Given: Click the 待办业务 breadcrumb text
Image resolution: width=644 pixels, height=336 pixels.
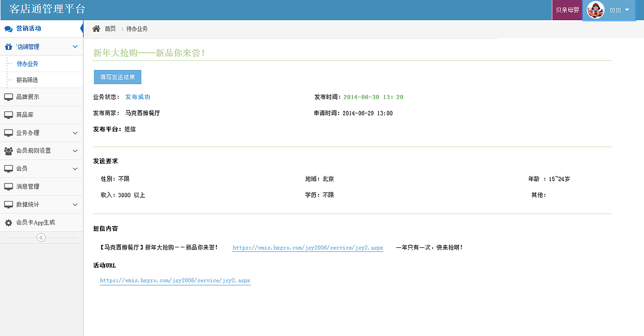Looking at the screenshot, I should coord(137,29).
